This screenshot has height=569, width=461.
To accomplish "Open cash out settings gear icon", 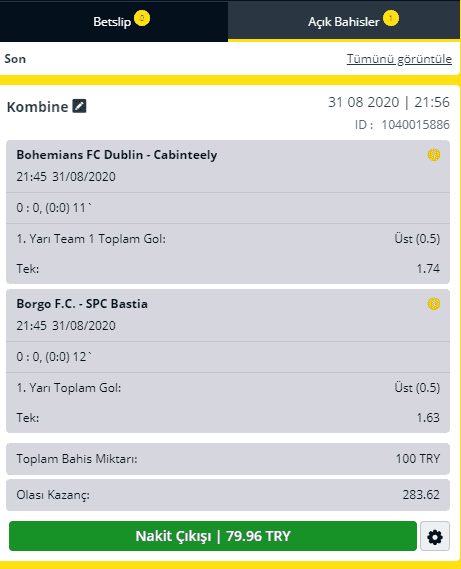I will tap(435, 536).
